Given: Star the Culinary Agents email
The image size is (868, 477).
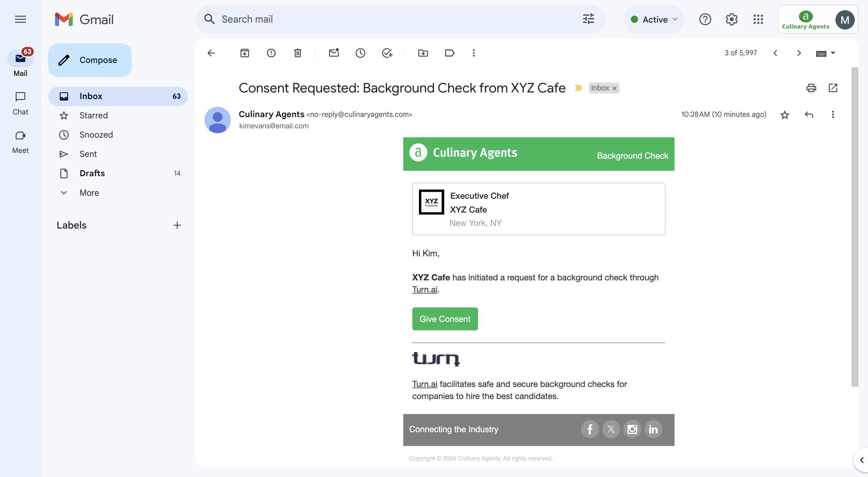Looking at the screenshot, I should (785, 115).
